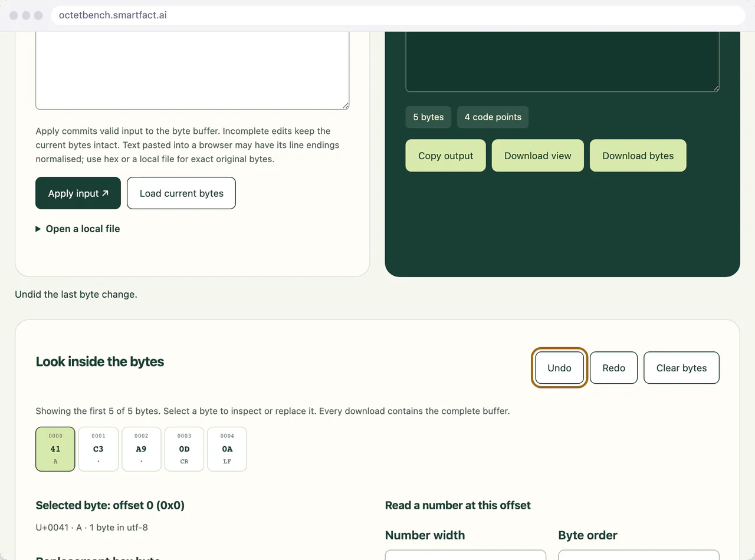Redo the byte change
The image size is (755, 560).
coord(614,368)
